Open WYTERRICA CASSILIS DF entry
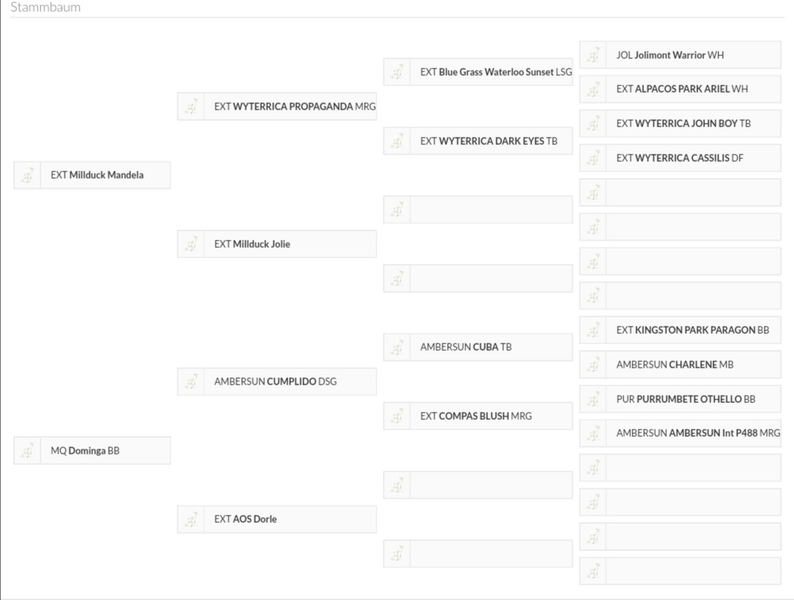 click(x=679, y=158)
